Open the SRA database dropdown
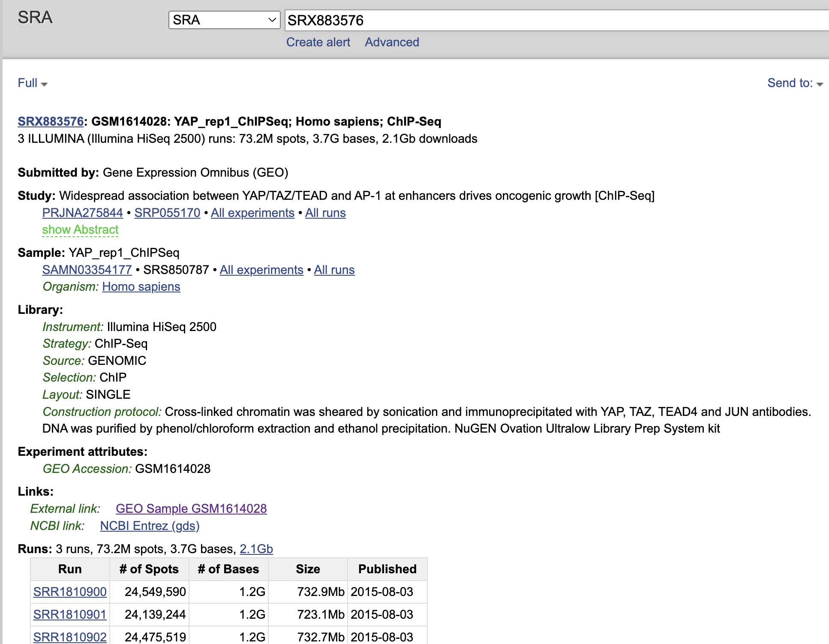The width and height of the screenshot is (829, 644). pyautogui.click(x=224, y=20)
